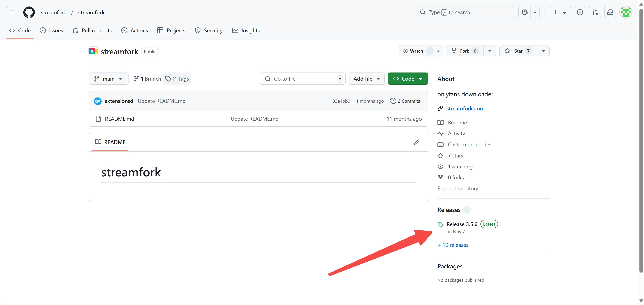Click the Activity pulse icon
The width and height of the screenshot is (644, 305).
tap(441, 134)
